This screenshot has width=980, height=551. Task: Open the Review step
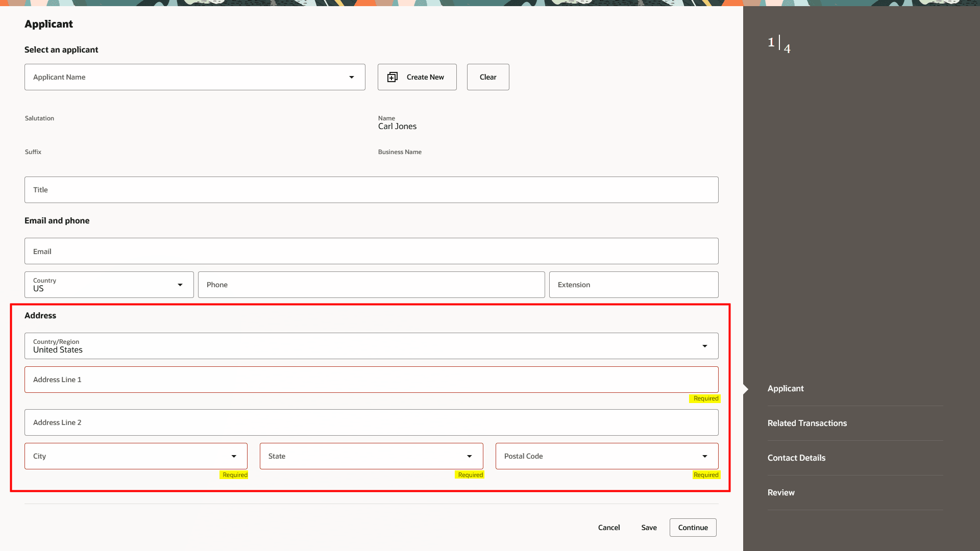click(781, 492)
